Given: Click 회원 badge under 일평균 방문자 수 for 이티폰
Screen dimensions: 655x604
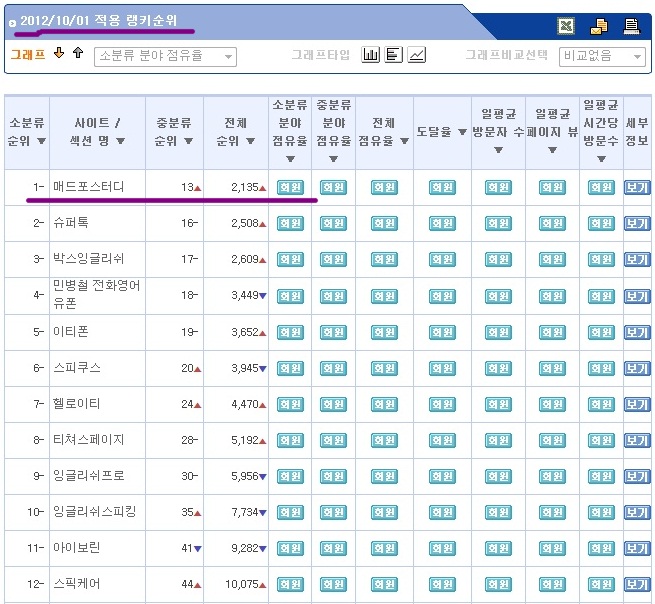Looking at the screenshot, I should [498, 332].
